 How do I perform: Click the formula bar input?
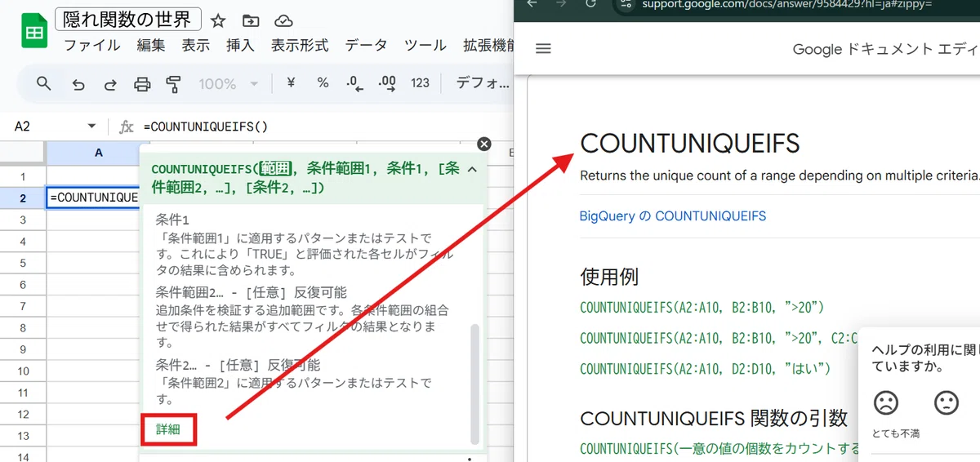tap(327, 127)
